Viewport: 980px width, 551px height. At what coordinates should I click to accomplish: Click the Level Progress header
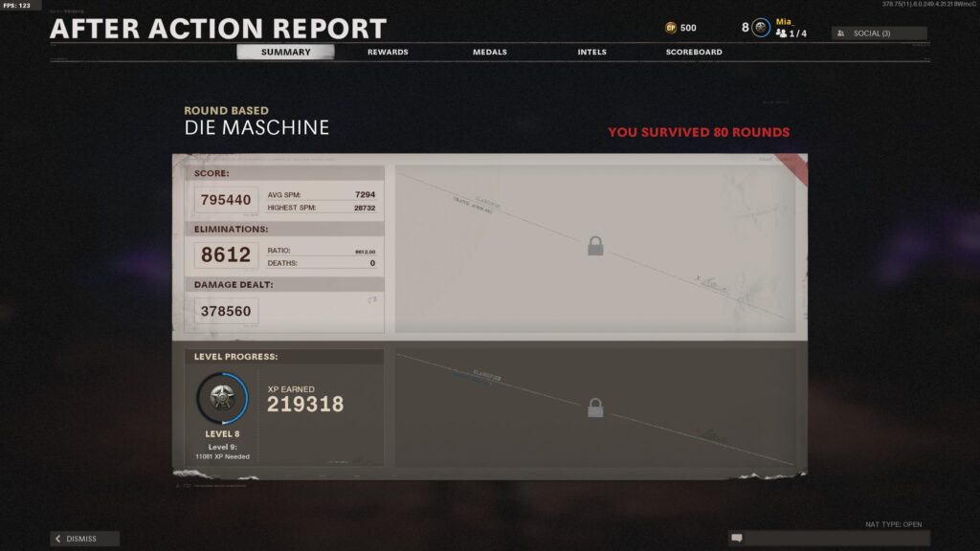[235, 357]
